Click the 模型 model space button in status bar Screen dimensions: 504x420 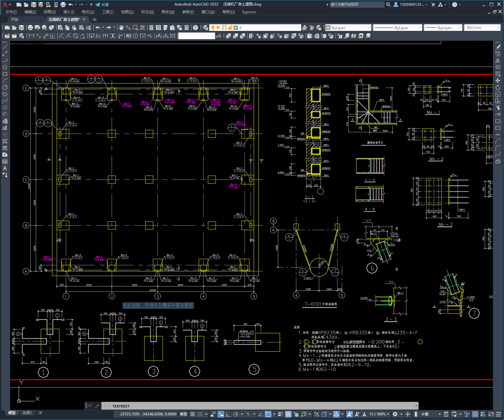(x=184, y=414)
